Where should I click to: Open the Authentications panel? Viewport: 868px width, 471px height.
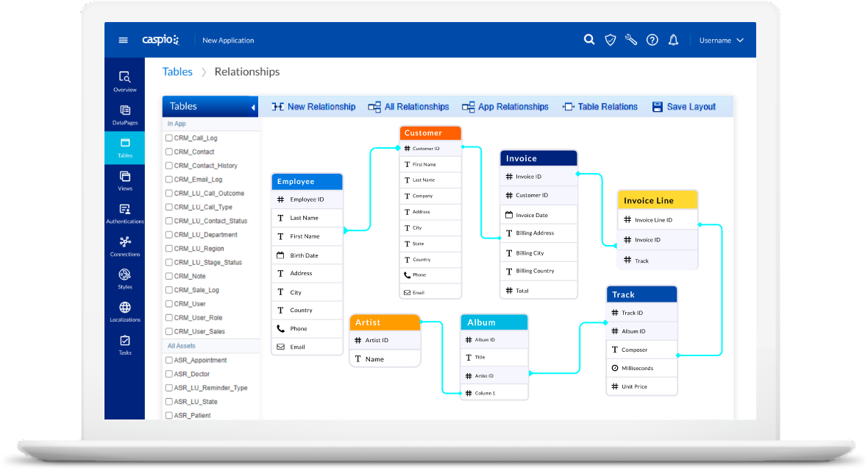pyautogui.click(x=124, y=211)
